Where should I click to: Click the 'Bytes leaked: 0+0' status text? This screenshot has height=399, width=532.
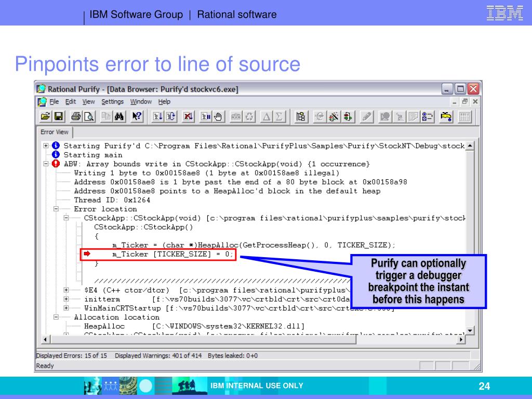pos(233,355)
